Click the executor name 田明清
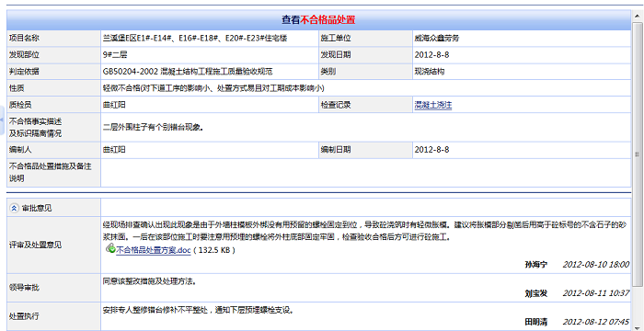The image size is (644, 331). [x=536, y=322]
